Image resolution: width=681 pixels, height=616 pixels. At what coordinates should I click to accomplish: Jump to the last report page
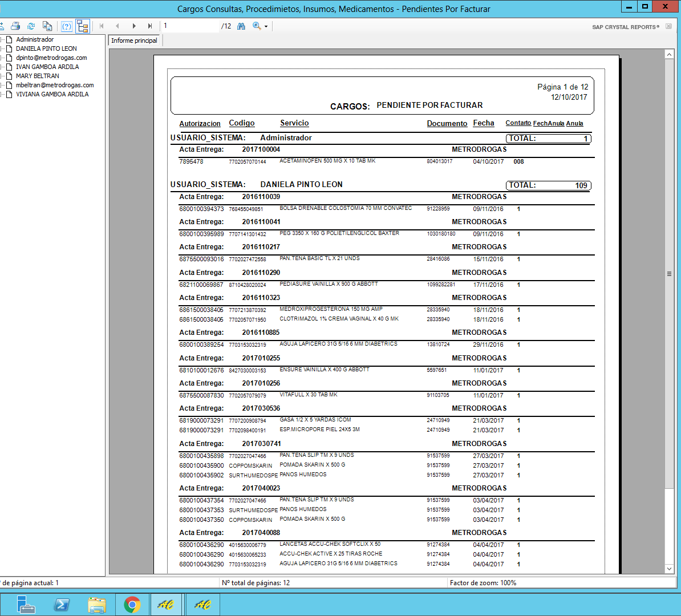tap(150, 26)
